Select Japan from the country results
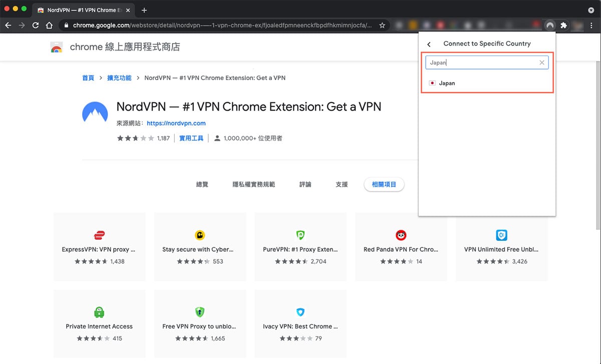 (x=487, y=83)
